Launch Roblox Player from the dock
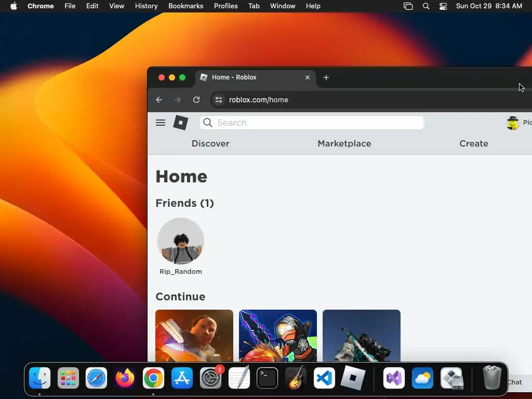Screen dimensions: 532x399 [353, 378]
